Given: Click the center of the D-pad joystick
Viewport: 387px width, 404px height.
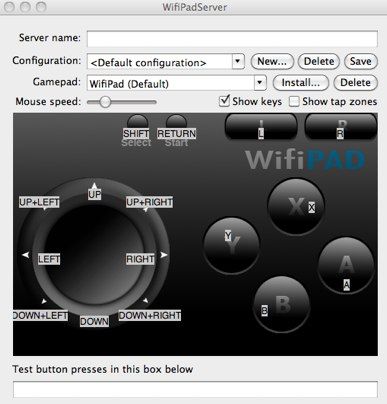Looking at the screenshot, I should 94,254.
